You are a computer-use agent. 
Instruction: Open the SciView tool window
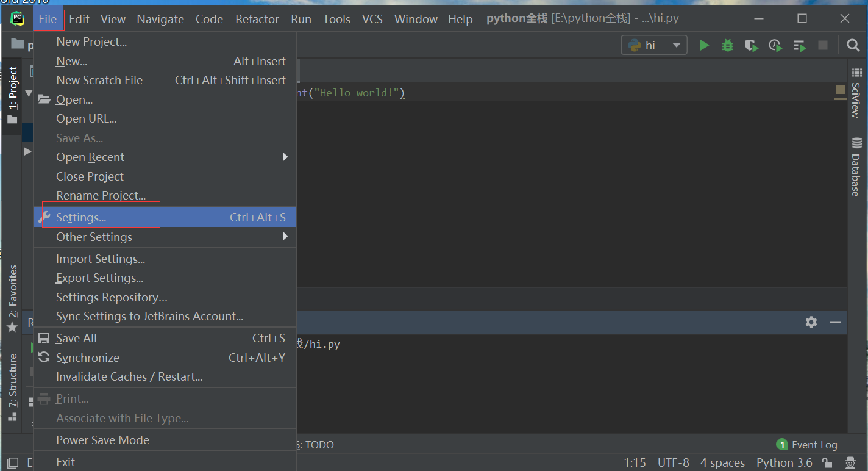pyautogui.click(x=856, y=93)
